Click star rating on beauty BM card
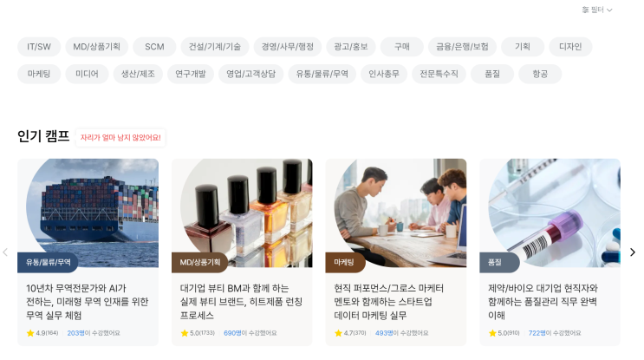 coord(198,333)
